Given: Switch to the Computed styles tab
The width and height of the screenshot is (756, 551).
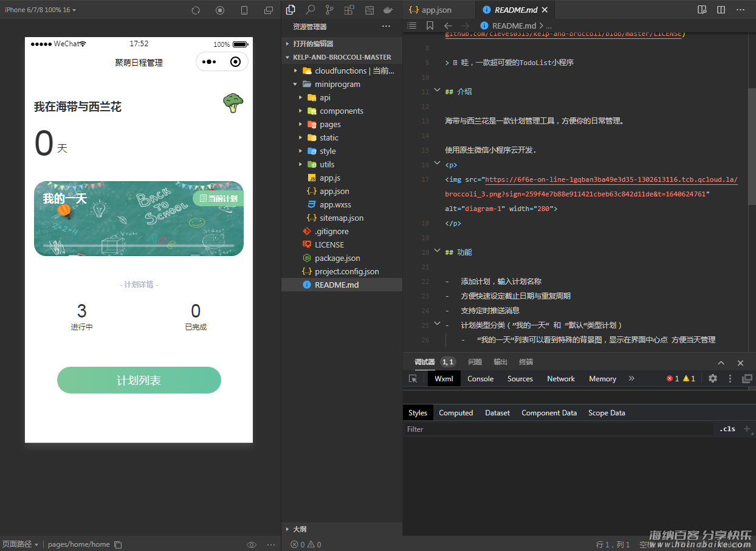Looking at the screenshot, I should click(456, 412).
